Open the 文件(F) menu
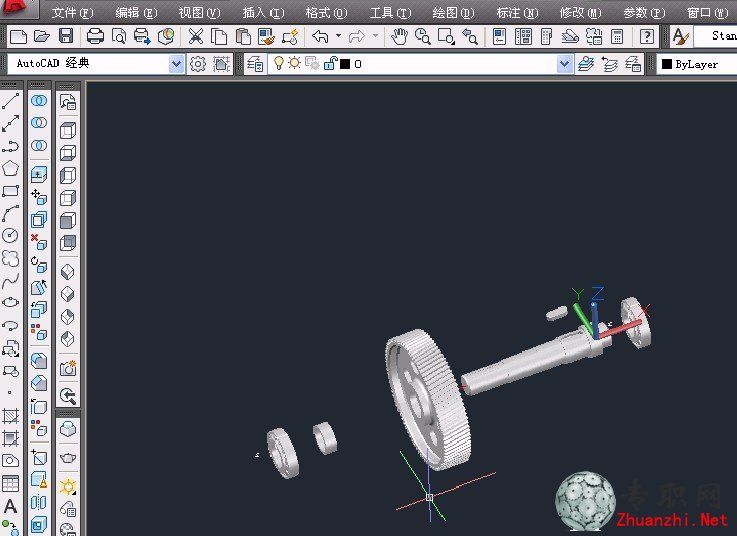 click(x=72, y=13)
